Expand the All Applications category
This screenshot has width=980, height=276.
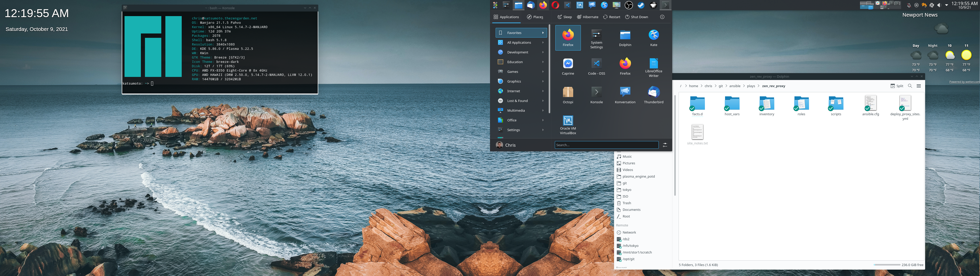(521, 42)
